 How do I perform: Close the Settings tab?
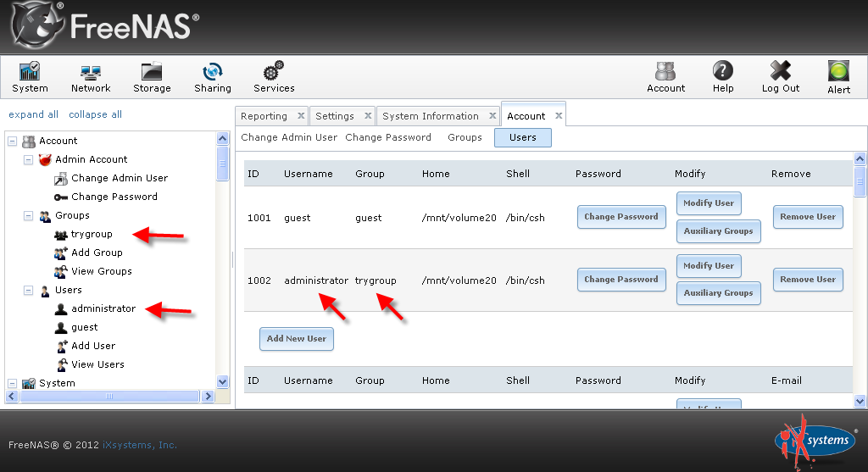(368, 115)
